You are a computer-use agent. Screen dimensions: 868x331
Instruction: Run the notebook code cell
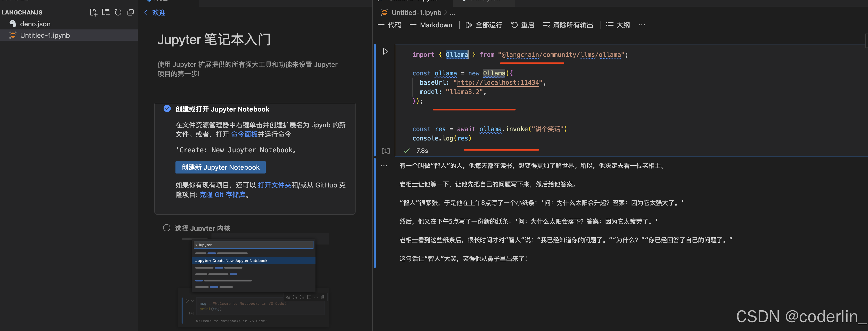(x=385, y=51)
